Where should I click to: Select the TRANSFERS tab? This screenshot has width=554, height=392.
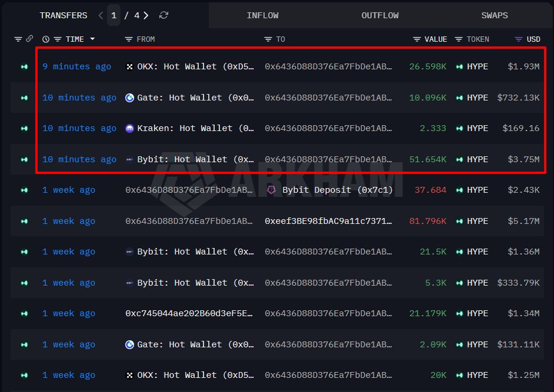pyautogui.click(x=64, y=15)
